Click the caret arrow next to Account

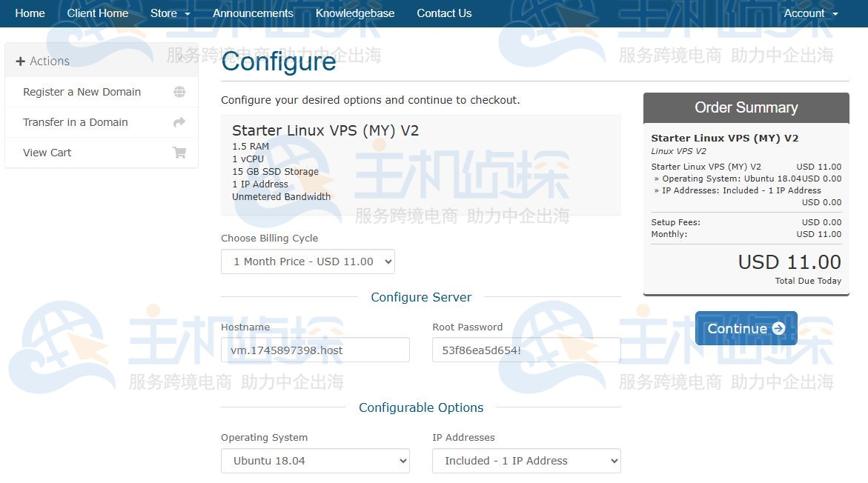pyautogui.click(x=835, y=14)
